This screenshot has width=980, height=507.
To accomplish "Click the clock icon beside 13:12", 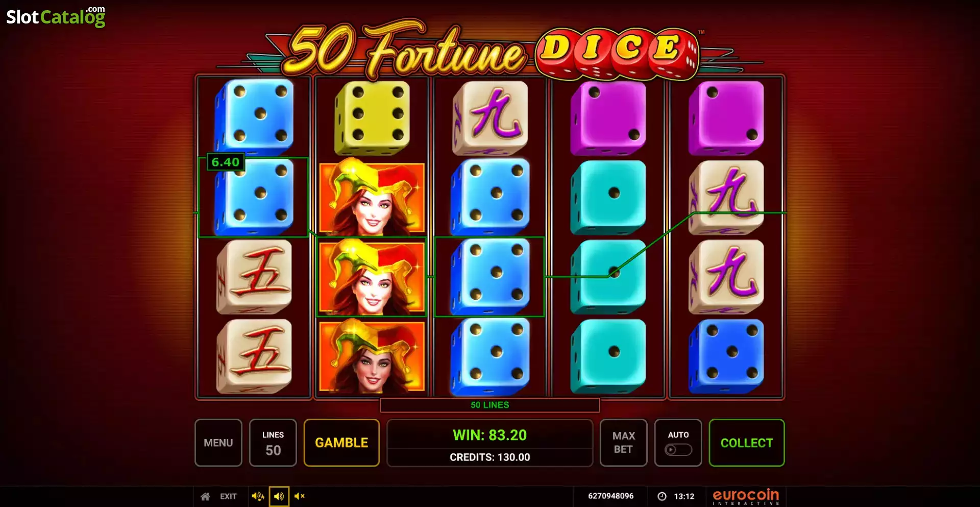I will point(661,496).
